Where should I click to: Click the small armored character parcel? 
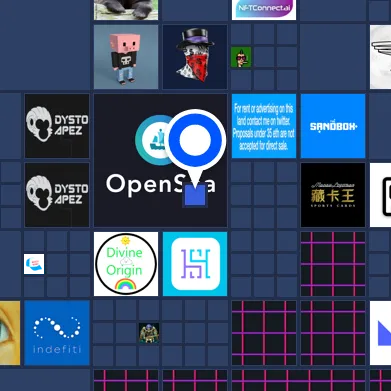point(149,333)
